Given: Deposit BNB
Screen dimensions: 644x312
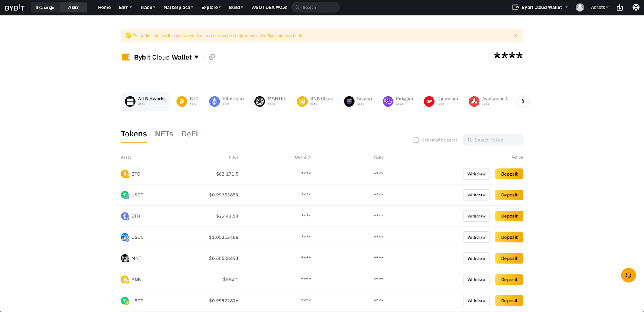Looking at the screenshot, I should pyautogui.click(x=509, y=279).
